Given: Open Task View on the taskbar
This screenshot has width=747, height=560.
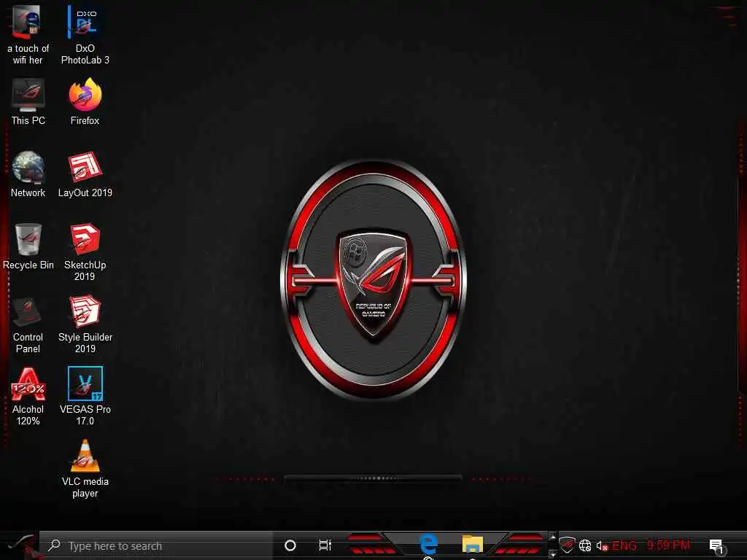Looking at the screenshot, I should click(x=325, y=545).
